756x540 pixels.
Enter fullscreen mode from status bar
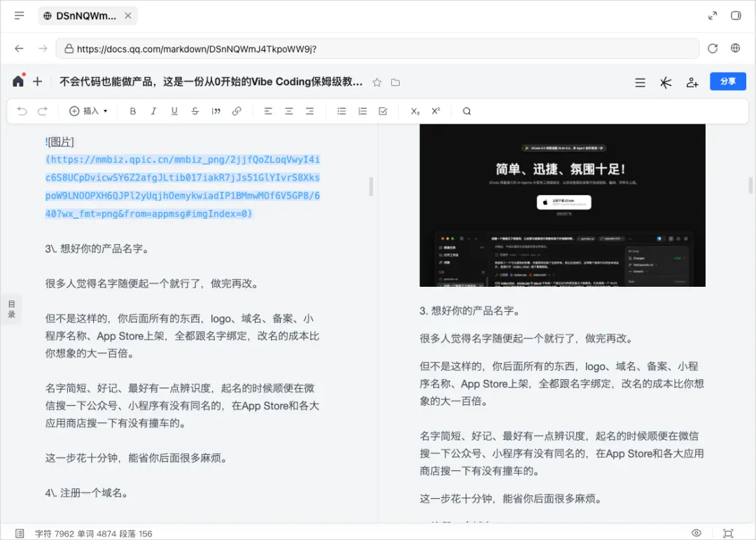[728, 533]
